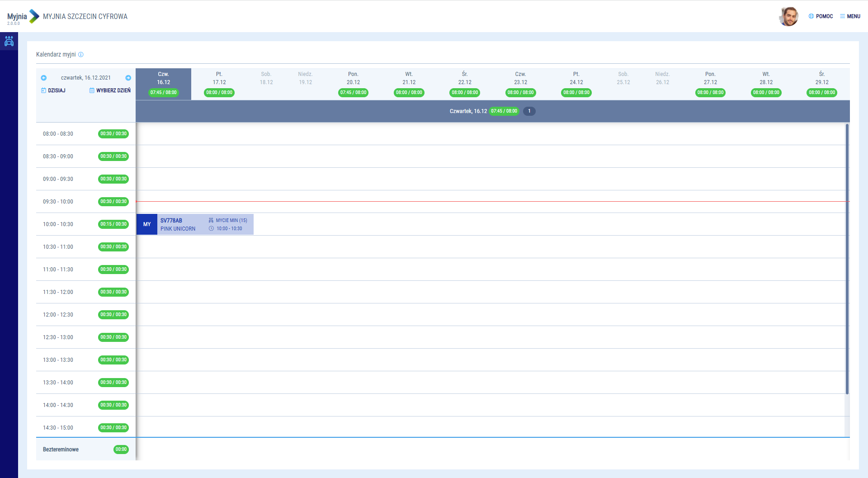Click the Bezterminowe row's 00:00 badge

121,450
